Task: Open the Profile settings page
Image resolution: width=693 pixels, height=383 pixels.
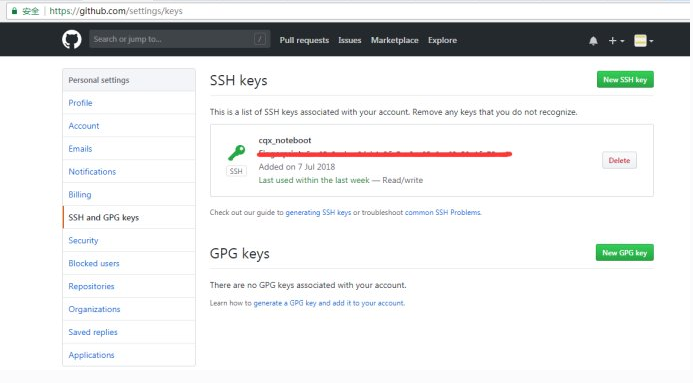Action: 129,103
